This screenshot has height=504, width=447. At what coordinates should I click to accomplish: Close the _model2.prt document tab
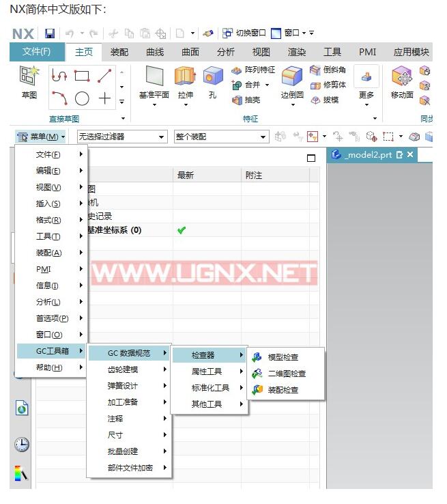coord(410,155)
